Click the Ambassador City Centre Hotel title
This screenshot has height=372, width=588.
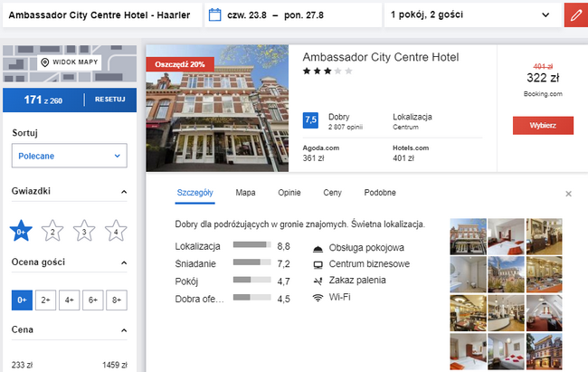[381, 57]
